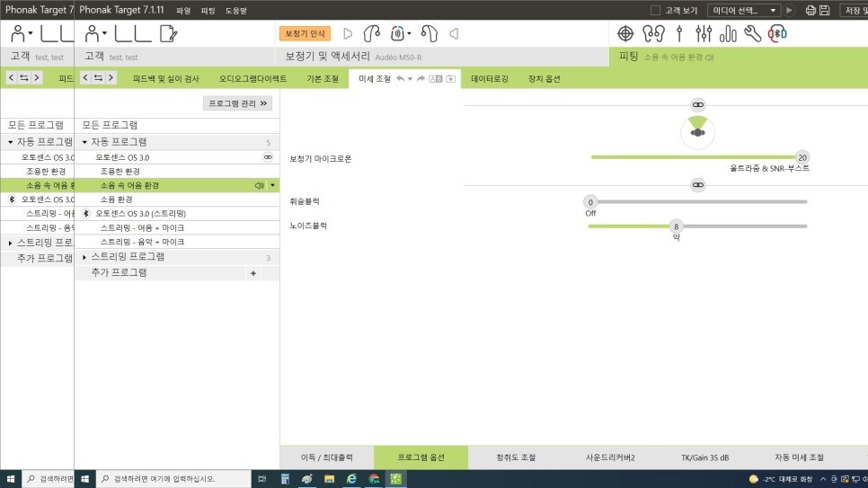Open the 미디어 선택 dropdown

pyautogui.click(x=743, y=10)
